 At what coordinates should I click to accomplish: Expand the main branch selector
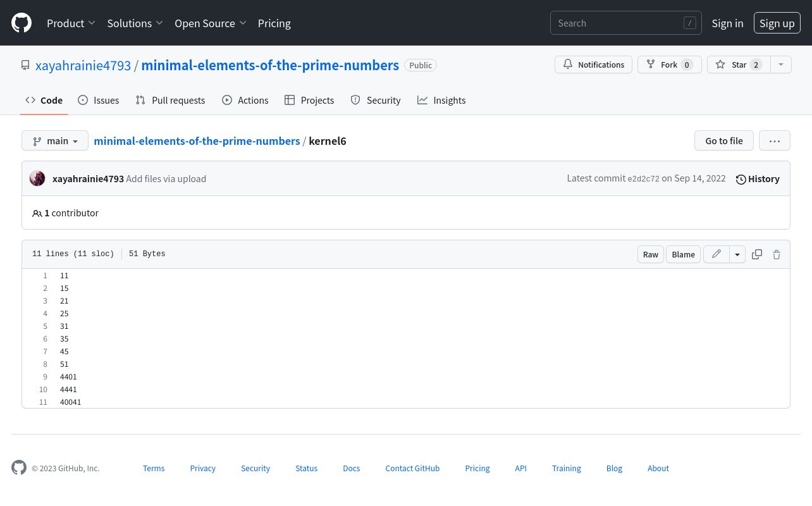tap(55, 141)
